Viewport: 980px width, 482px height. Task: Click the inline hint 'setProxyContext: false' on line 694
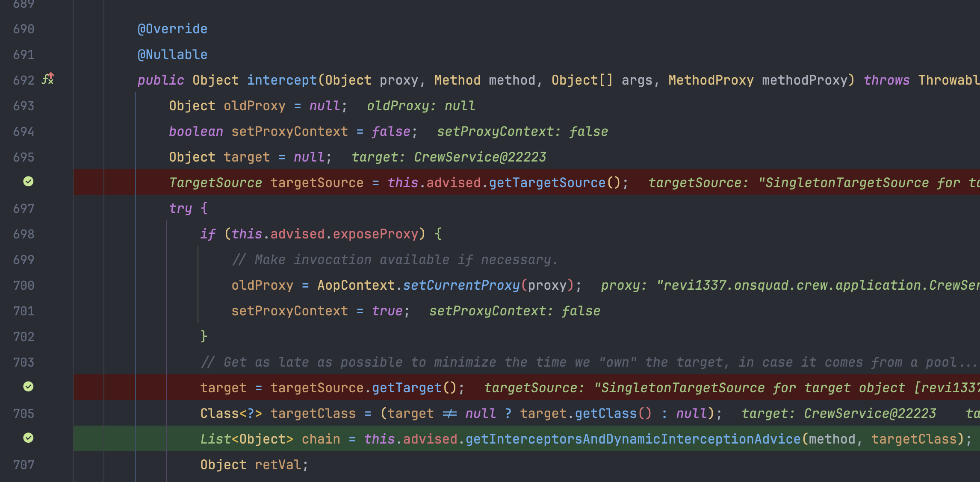point(522,132)
